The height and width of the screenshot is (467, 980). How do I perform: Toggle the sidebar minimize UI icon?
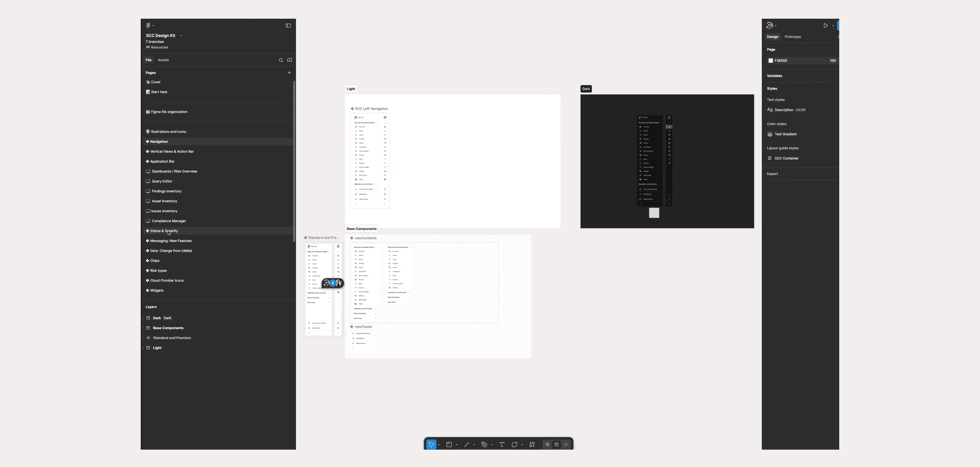click(x=288, y=26)
